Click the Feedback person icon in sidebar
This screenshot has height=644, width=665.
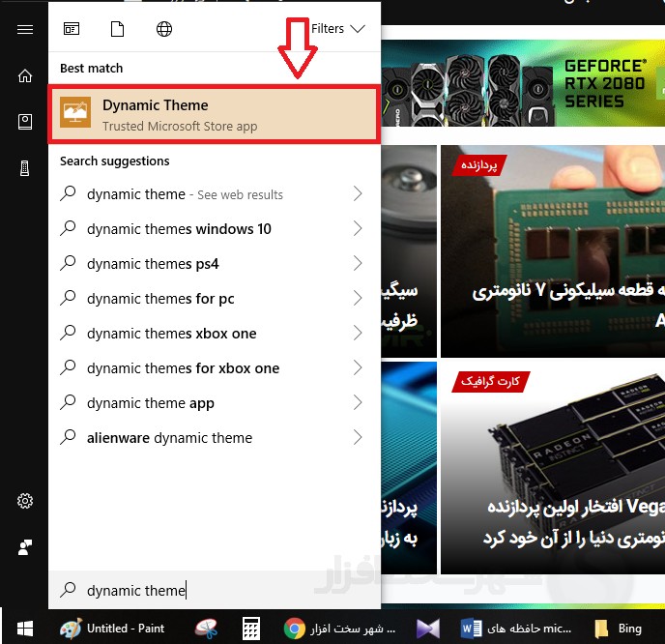point(25,547)
